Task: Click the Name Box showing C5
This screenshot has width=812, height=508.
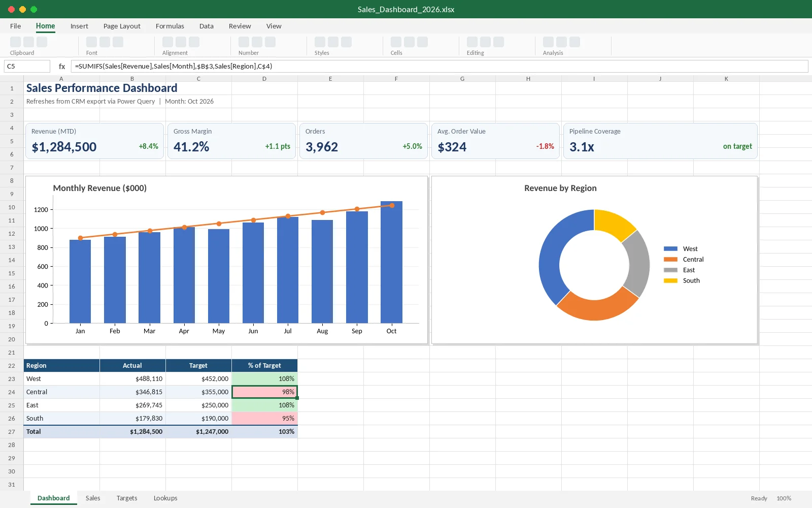Action: [x=27, y=66]
